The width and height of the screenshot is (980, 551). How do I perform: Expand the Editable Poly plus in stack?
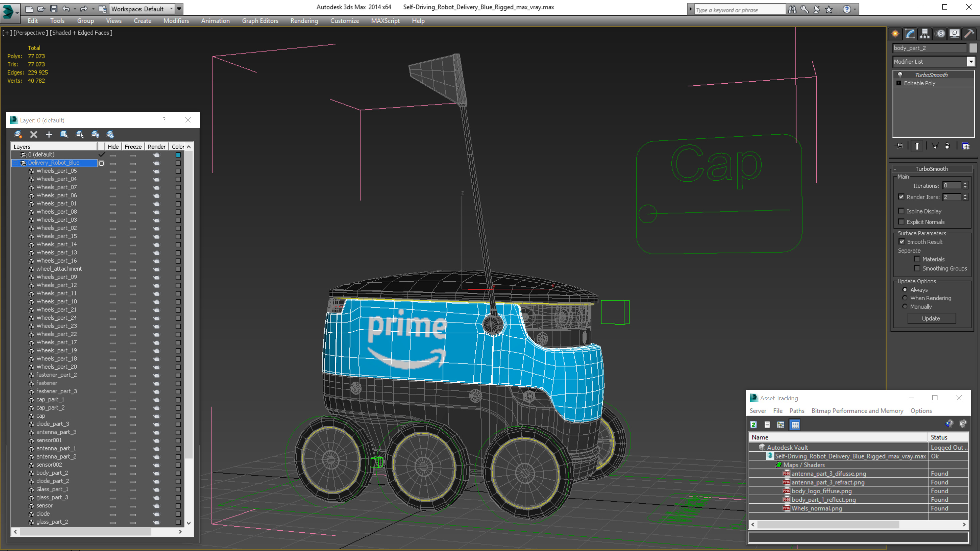pyautogui.click(x=899, y=83)
